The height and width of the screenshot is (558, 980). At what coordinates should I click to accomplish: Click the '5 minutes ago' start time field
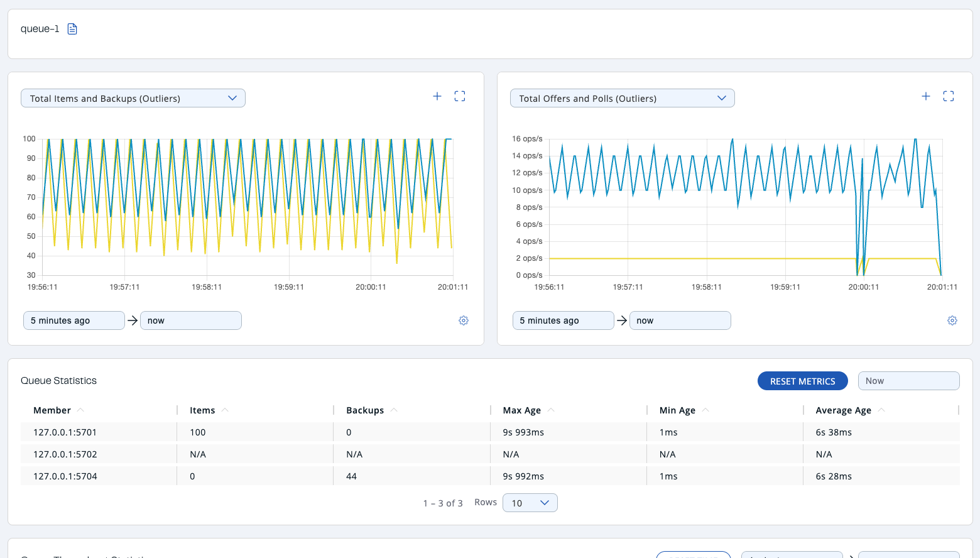pyautogui.click(x=73, y=320)
